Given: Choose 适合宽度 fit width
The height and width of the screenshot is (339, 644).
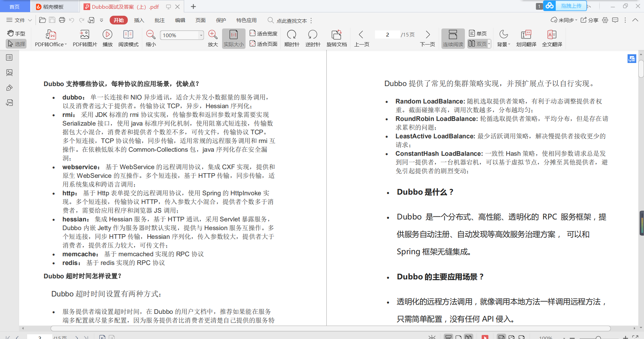Looking at the screenshot, I should [264, 33].
